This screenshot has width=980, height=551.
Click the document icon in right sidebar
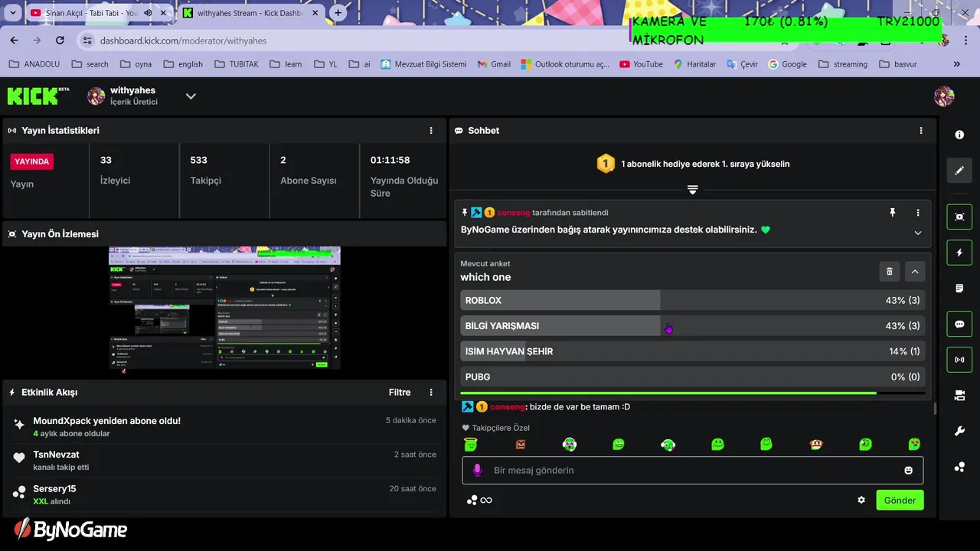point(959,289)
